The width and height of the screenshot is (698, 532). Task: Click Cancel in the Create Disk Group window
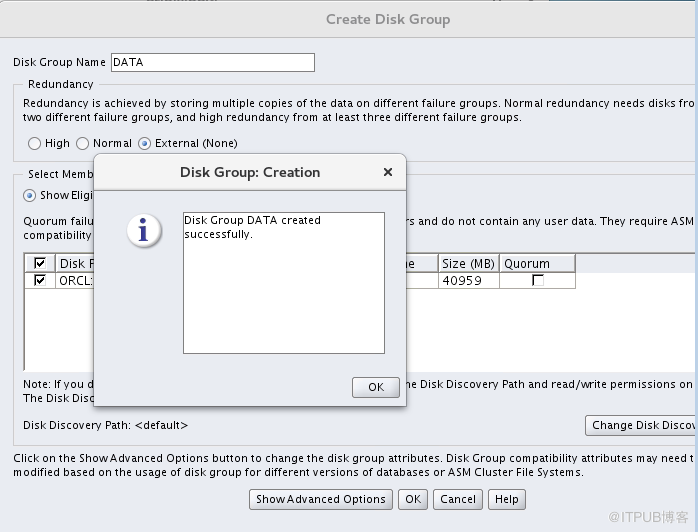click(x=458, y=499)
